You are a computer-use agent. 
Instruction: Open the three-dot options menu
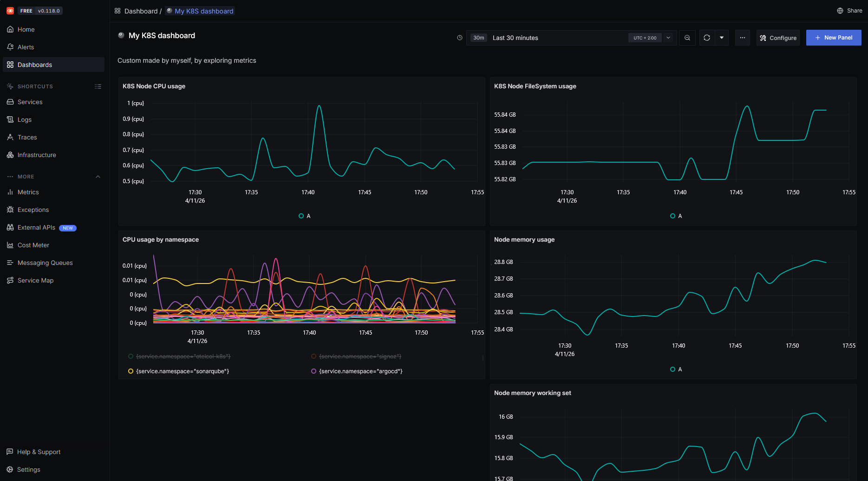(x=742, y=38)
